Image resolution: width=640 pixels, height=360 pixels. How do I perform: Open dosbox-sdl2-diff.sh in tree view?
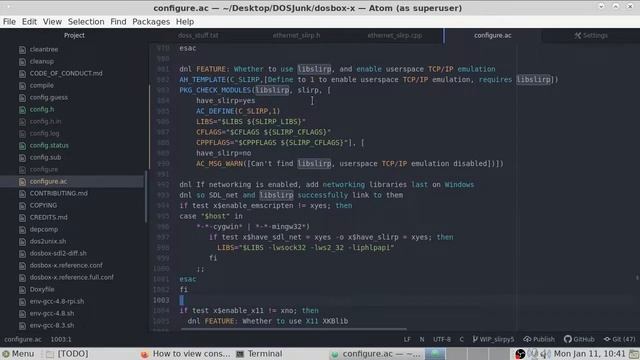[x=58, y=253]
